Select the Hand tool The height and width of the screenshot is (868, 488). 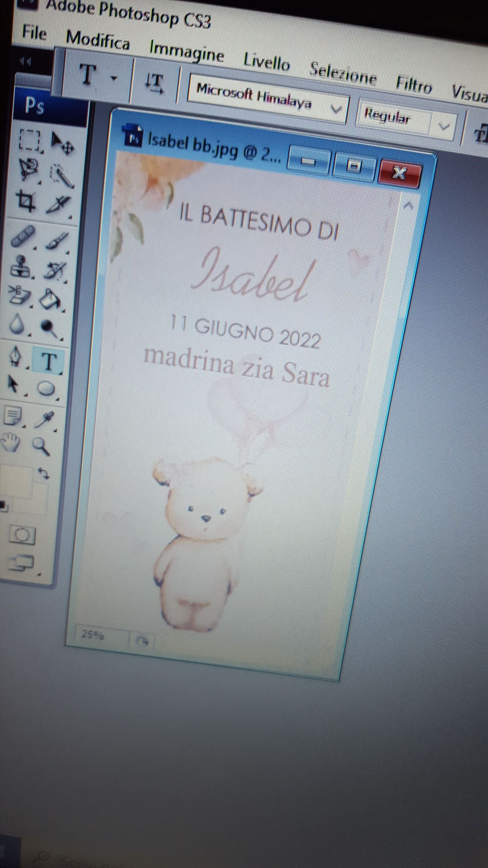[10, 443]
